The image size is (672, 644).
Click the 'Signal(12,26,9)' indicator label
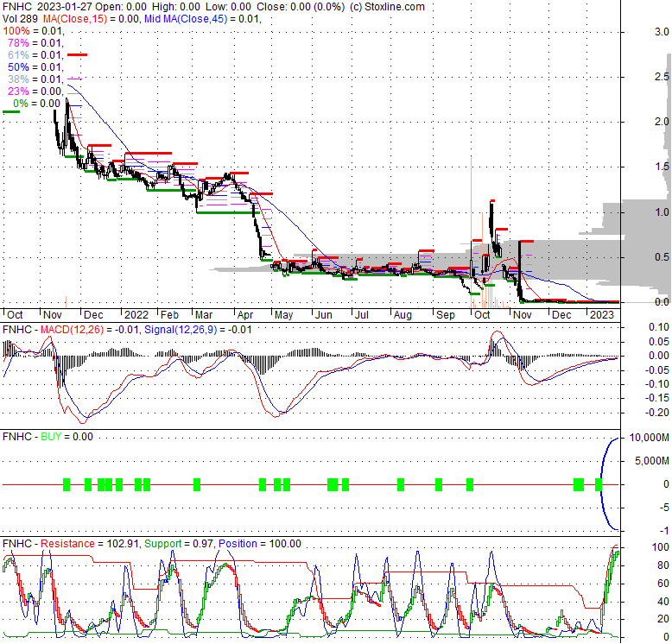pyautogui.click(x=181, y=330)
